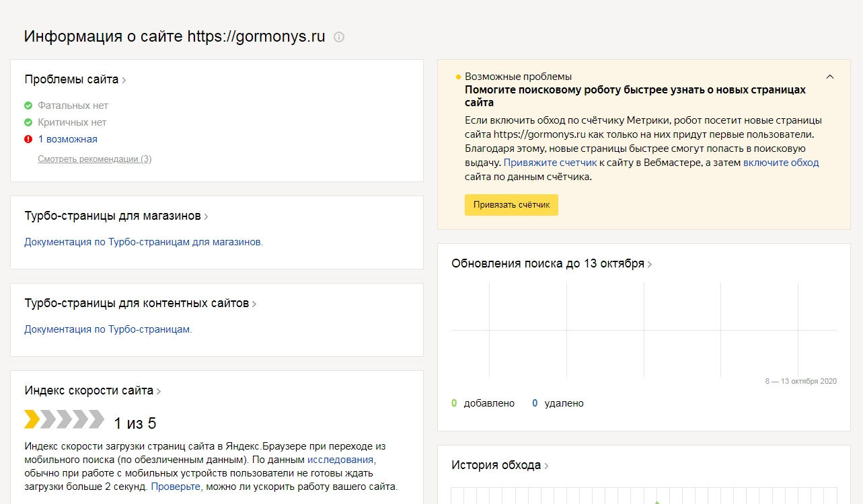Click the search updates chart area
This screenshot has height=504, width=863.
(x=644, y=330)
